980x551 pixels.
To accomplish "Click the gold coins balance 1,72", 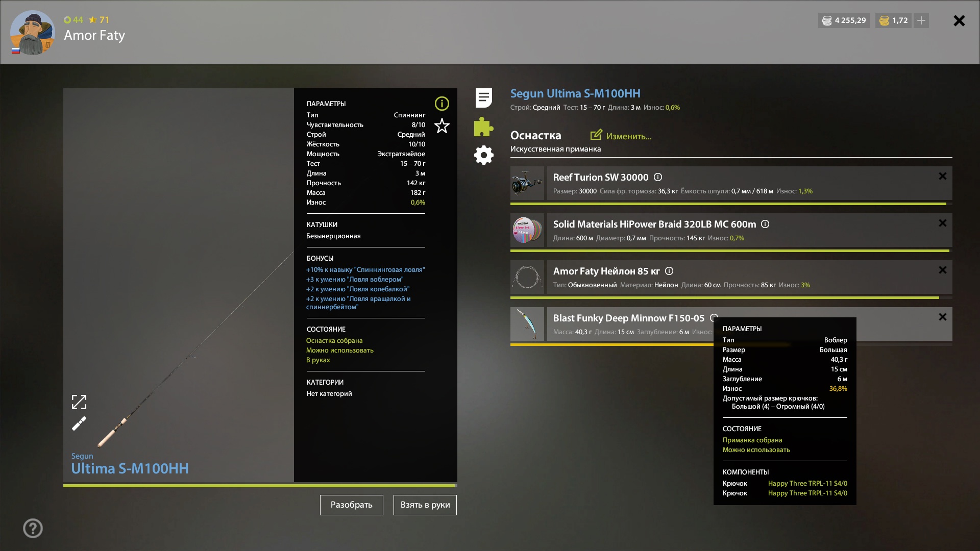I will 893,20.
